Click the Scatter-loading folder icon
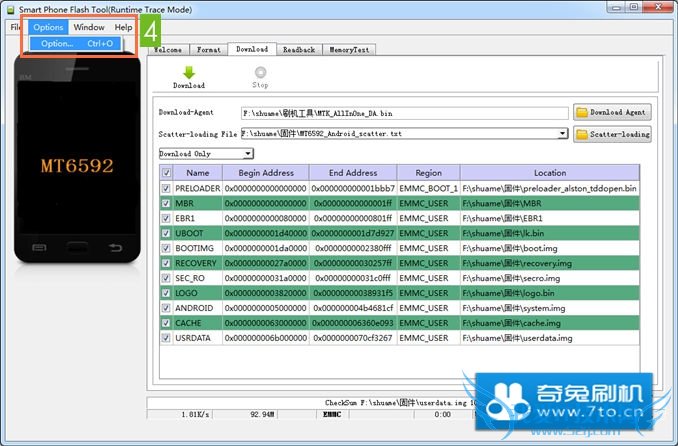The height and width of the screenshot is (446, 678). pos(582,133)
